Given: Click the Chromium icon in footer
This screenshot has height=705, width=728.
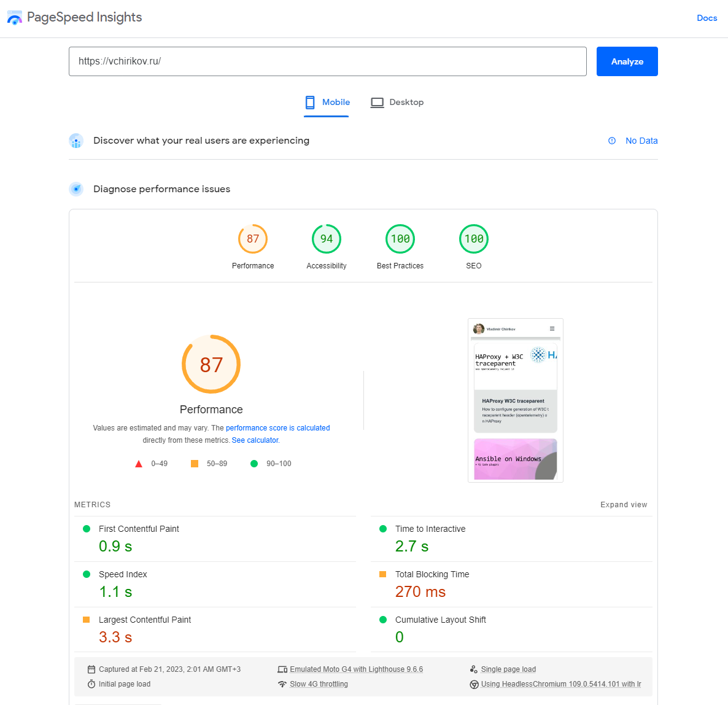Looking at the screenshot, I should pos(474,684).
